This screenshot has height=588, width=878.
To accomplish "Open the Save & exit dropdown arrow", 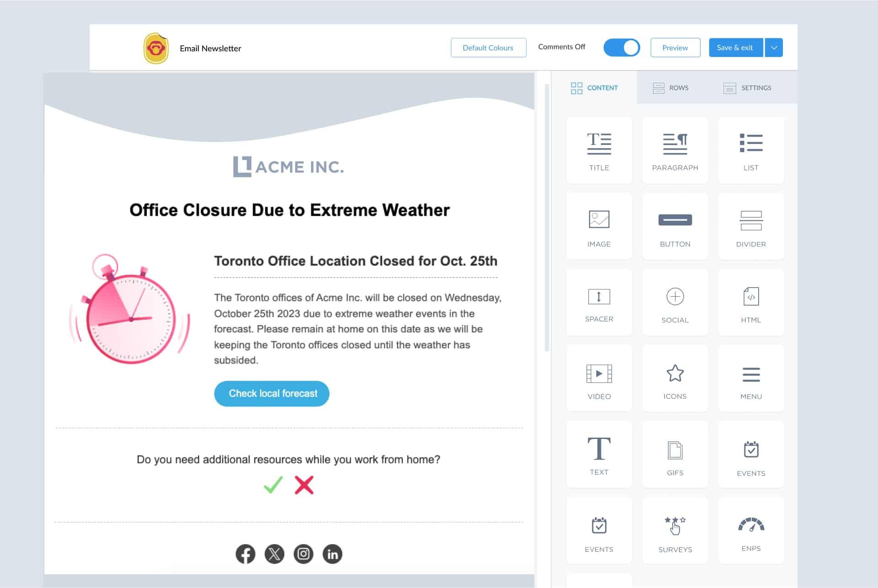I will (x=774, y=47).
